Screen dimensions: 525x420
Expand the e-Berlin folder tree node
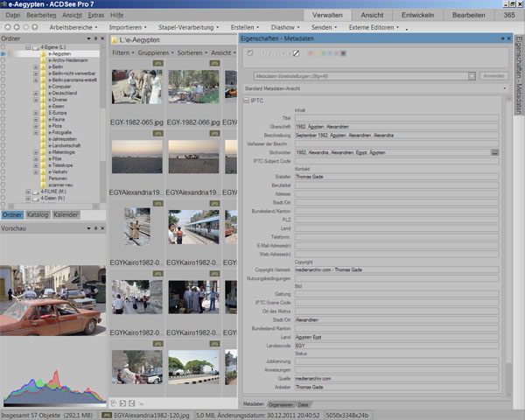point(35,66)
